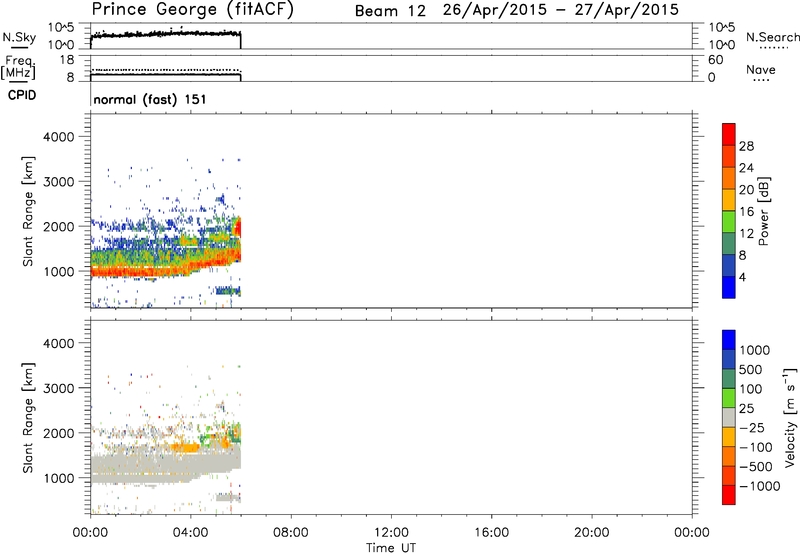Click the '2000' tick on the velocity panel axis
Viewport: 800px width, 554px height.
coord(59,433)
